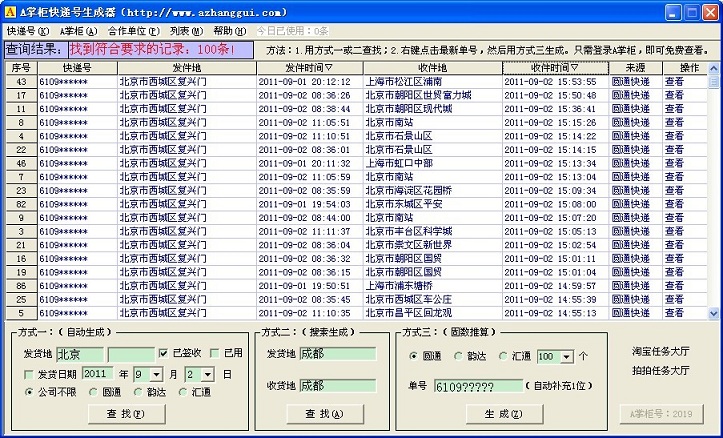723x438 pixels.
Task: Click 查看 in row 86
Action: (x=674, y=286)
